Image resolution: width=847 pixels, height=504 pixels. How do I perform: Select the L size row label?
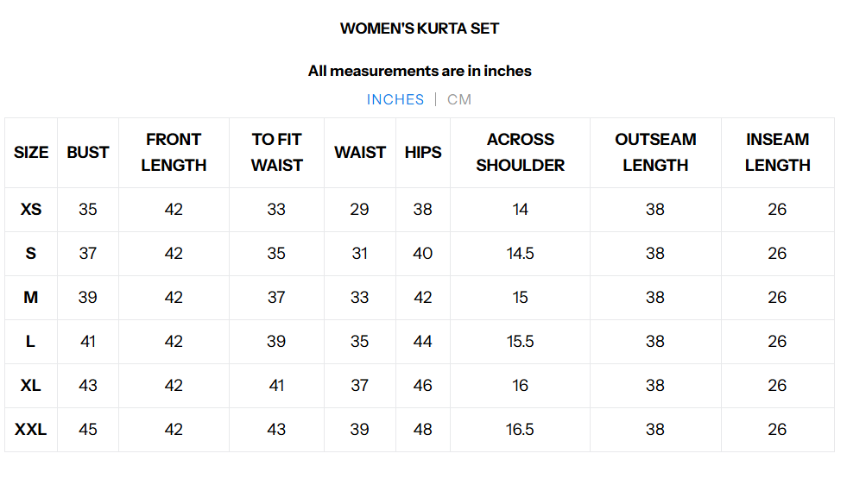pos(31,342)
